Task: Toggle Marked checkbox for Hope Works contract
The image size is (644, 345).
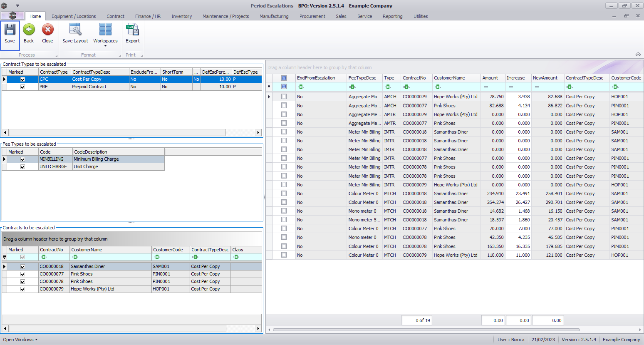Action: tap(23, 289)
